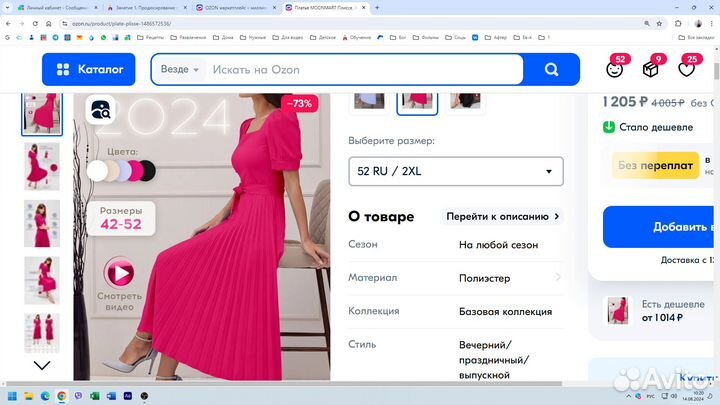Image resolution: width=720 pixels, height=405 pixels.
Task: Open the tab search dropdown arrow
Action: (x=7, y=8)
